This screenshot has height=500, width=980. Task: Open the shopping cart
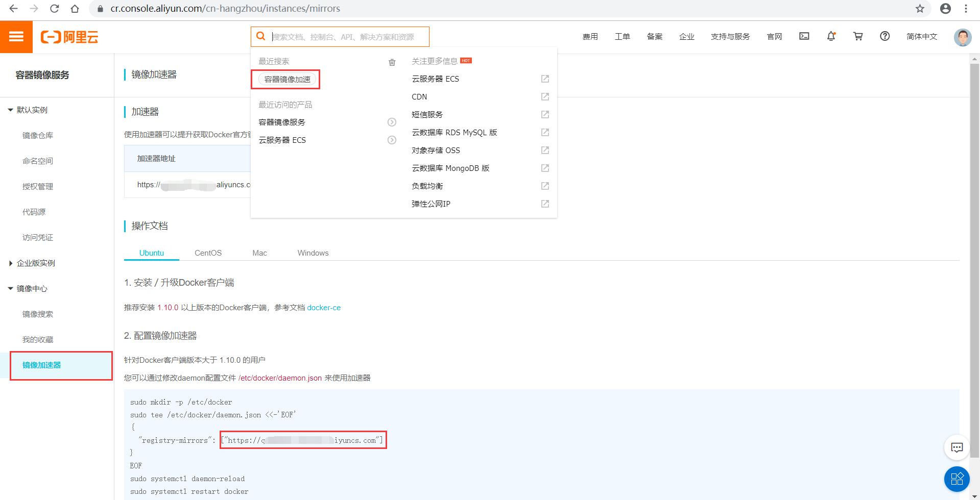click(858, 36)
